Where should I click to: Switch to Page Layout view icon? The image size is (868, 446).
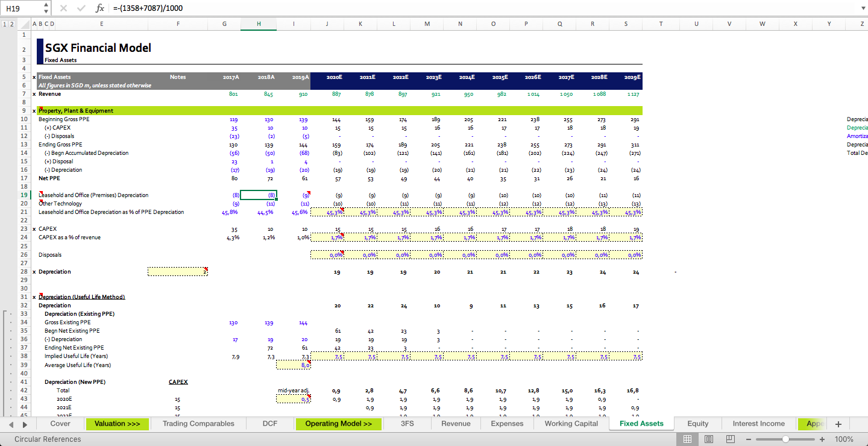[x=709, y=439]
